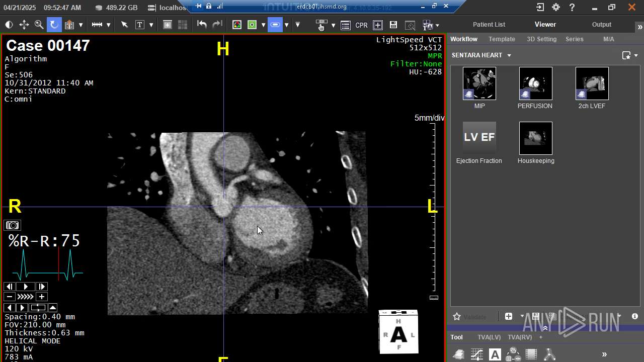Image resolution: width=644 pixels, height=362 pixels.
Task: Open the Series tab
Action: click(x=575, y=39)
